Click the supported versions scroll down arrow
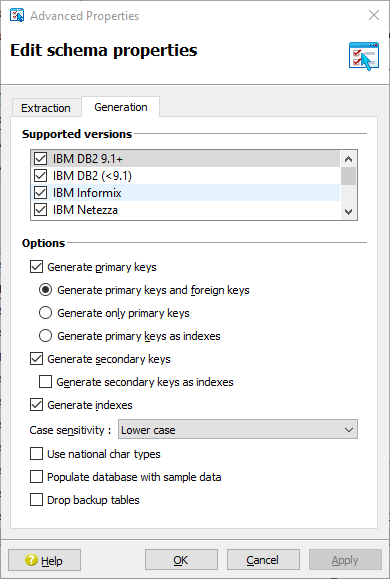 point(348,212)
